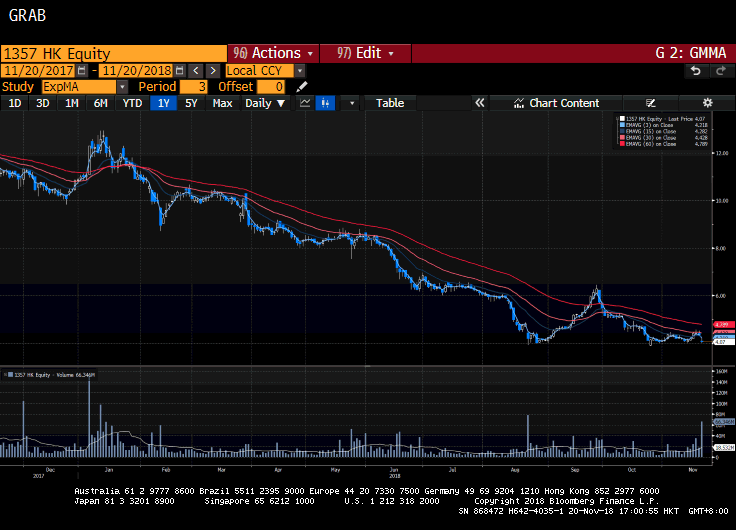This screenshot has height=530, width=736.
Task: Open the Table view
Action: coord(390,103)
